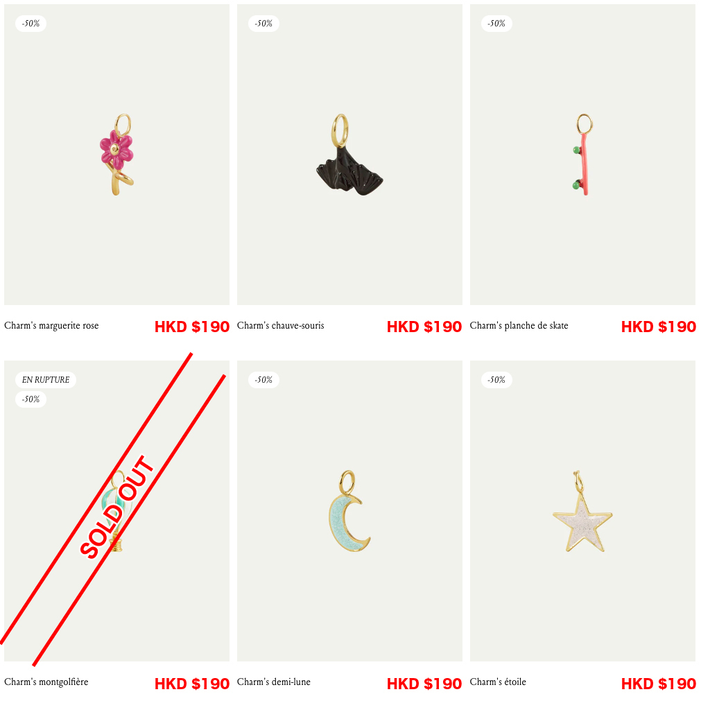Click the Charm's chauve-souris title
The image size is (701, 728).
point(280,325)
